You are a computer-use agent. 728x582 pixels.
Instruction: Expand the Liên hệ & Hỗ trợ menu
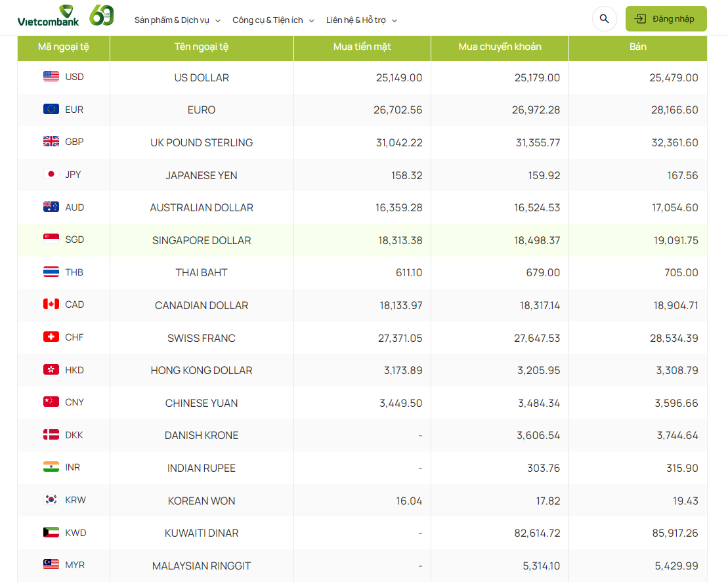click(362, 20)
